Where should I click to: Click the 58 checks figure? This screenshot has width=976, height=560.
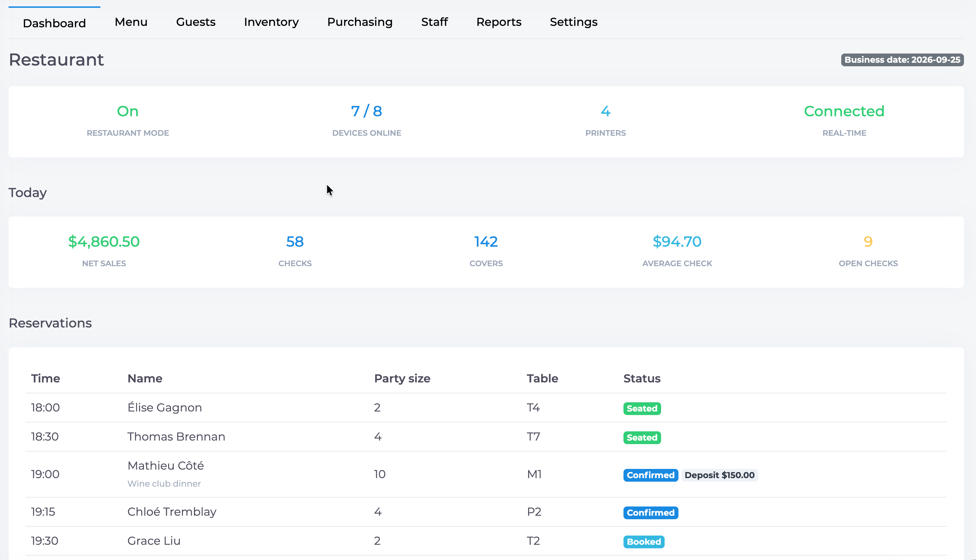[295, 241]
